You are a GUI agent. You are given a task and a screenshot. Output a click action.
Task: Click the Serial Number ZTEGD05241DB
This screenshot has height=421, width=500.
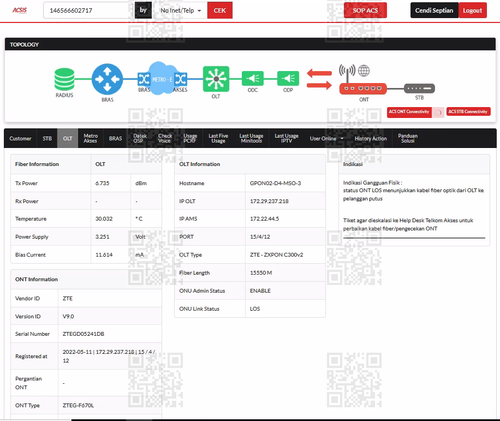pos(83,334)
